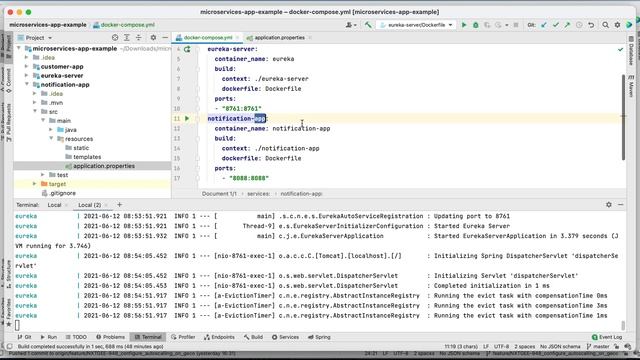Open the Endpoints tool window
The width and height of the screenshot is (640, 360).
click(219, 337)
